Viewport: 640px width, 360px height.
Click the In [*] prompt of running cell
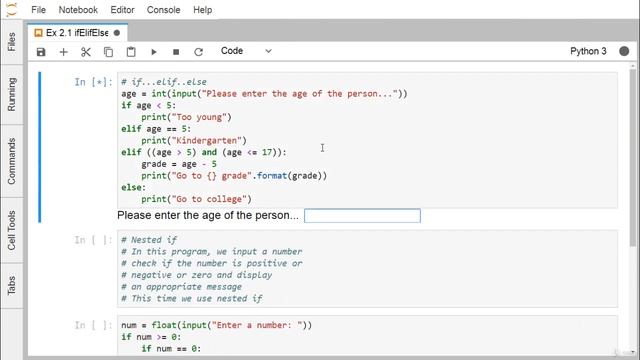coord(93,82)
